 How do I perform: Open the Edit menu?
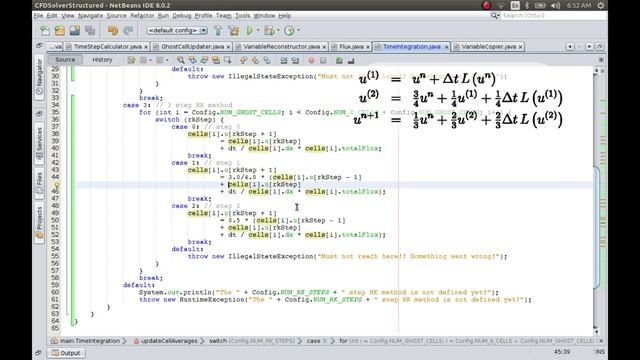click(52, 16)
